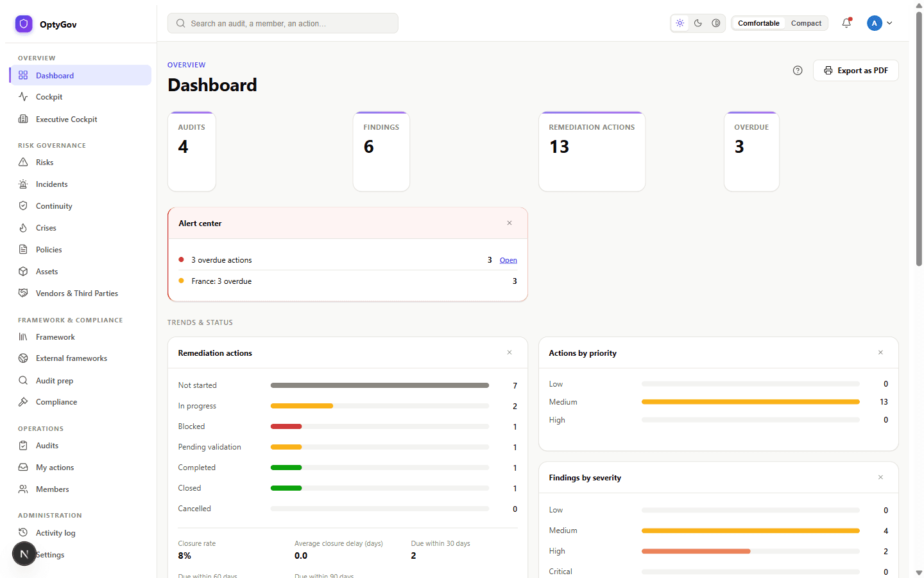Open the help question mark icon

798,71
